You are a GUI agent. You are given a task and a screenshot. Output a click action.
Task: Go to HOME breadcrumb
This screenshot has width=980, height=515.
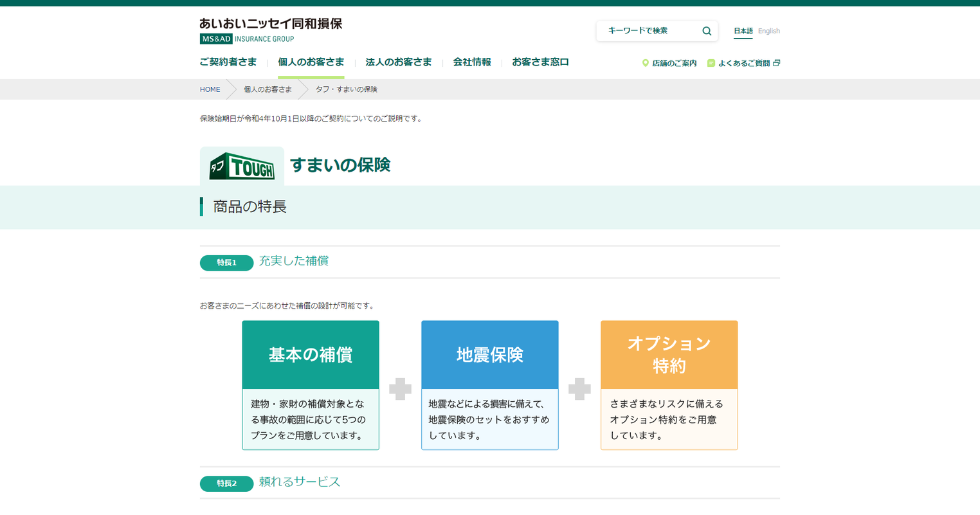[x=210, y=89]
